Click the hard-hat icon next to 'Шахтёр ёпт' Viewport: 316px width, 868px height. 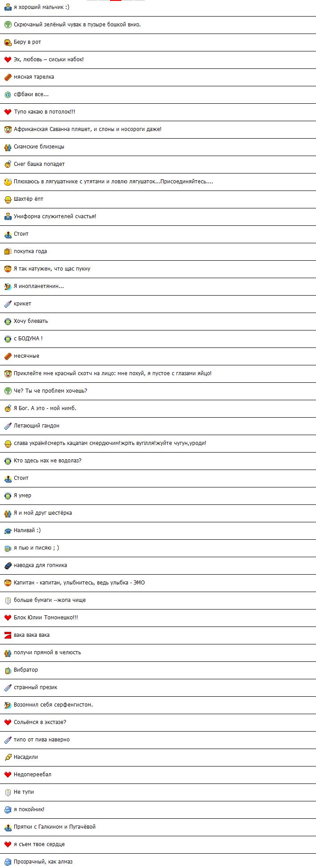tap(8, 199)
